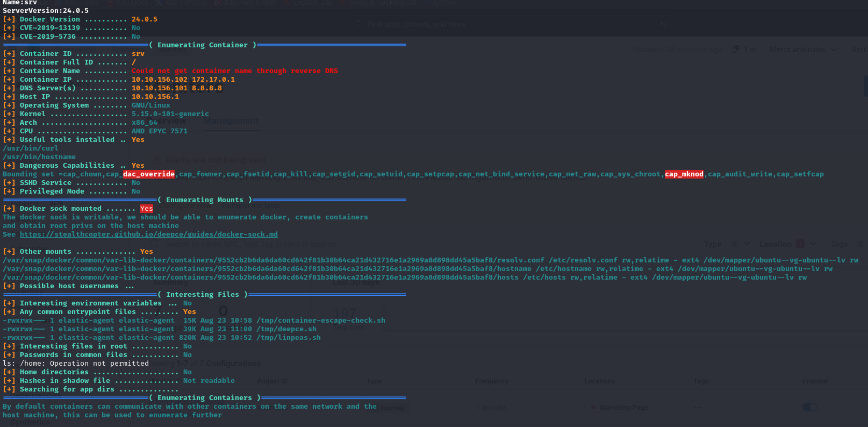This screenshot has width=868, height=427.
Task: Click the Configure now button
Action: [185, 205]
